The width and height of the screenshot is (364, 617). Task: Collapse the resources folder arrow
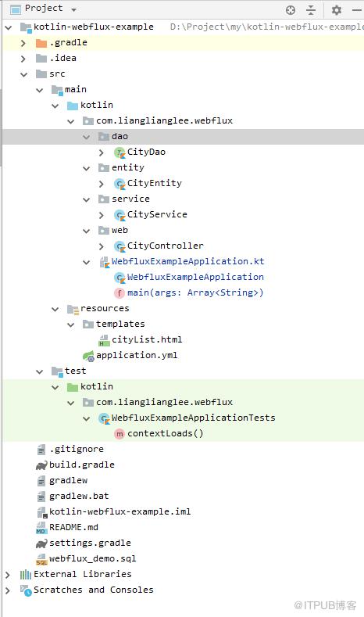pyautogui.click(x=55, y=310)
